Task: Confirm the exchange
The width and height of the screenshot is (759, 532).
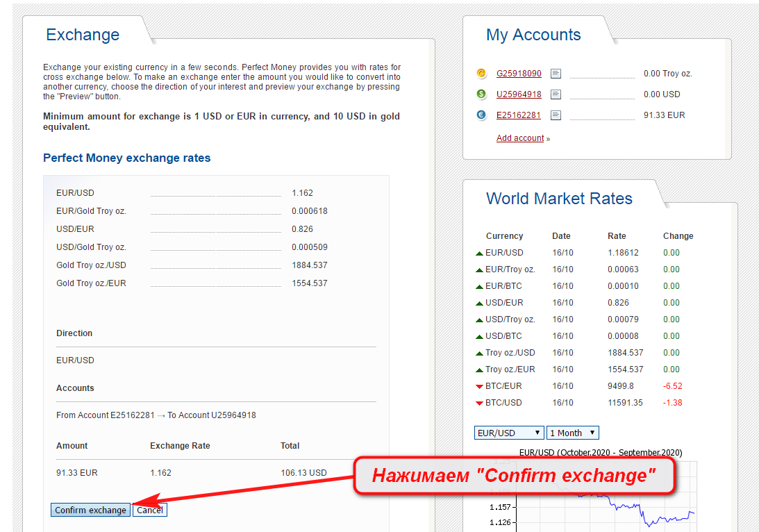Action: [x=90, y=510]
